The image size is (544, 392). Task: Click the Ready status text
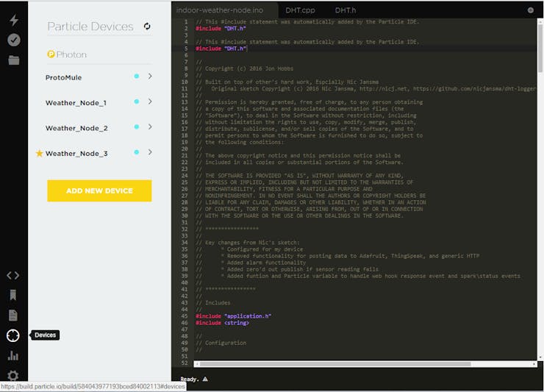click(190, 379)
